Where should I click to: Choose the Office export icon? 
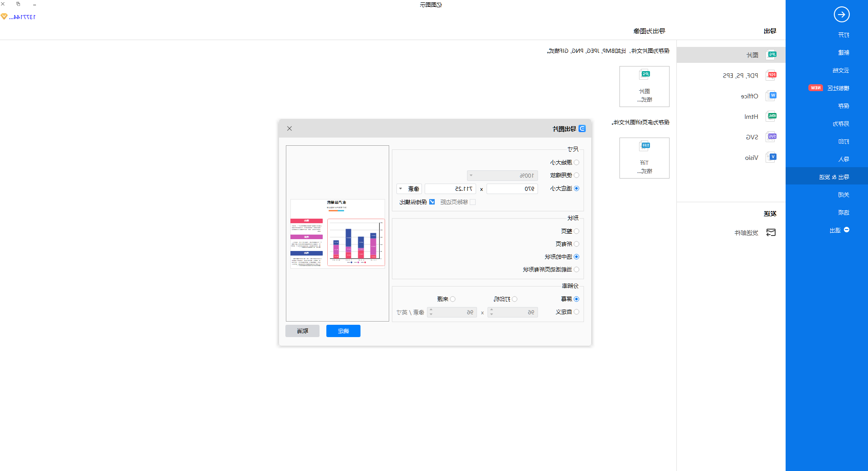[772, 96]
